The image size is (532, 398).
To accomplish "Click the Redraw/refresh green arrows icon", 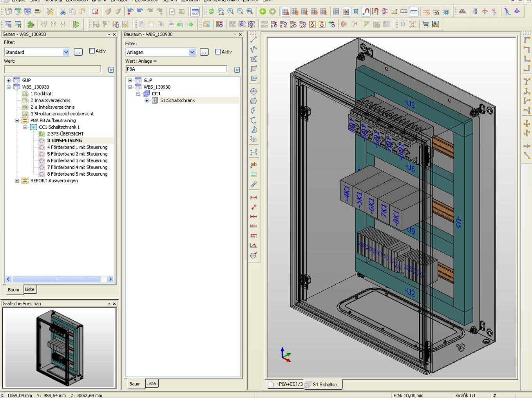I will (x=212, y=11).
